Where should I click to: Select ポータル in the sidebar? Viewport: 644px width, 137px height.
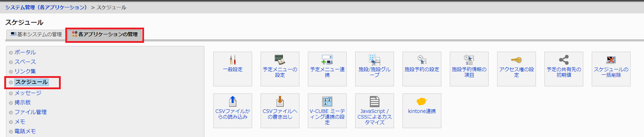[x=25, y=52]
